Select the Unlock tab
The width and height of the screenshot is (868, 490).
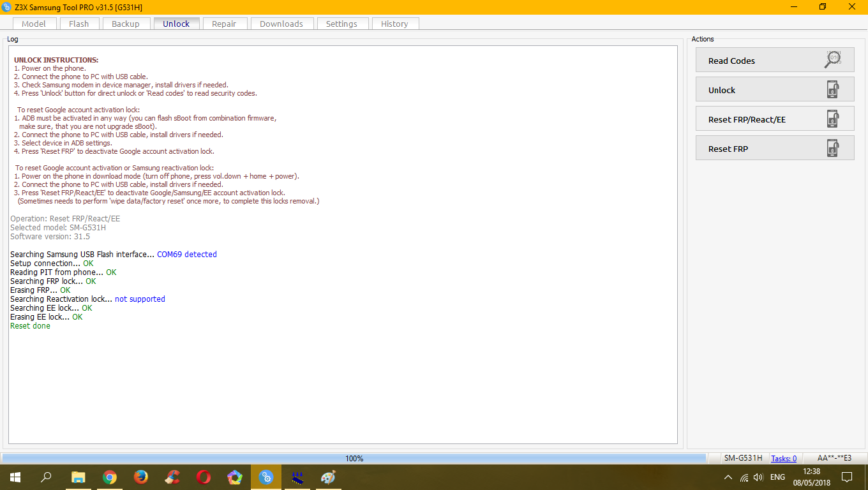(176, 24)
